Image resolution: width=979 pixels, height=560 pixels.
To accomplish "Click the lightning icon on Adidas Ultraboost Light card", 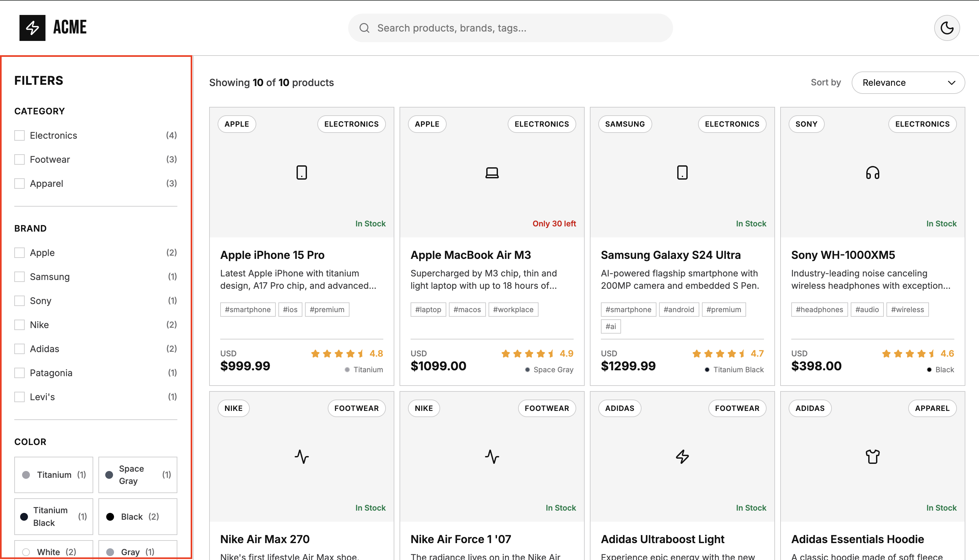I will (x=682, y=456).
